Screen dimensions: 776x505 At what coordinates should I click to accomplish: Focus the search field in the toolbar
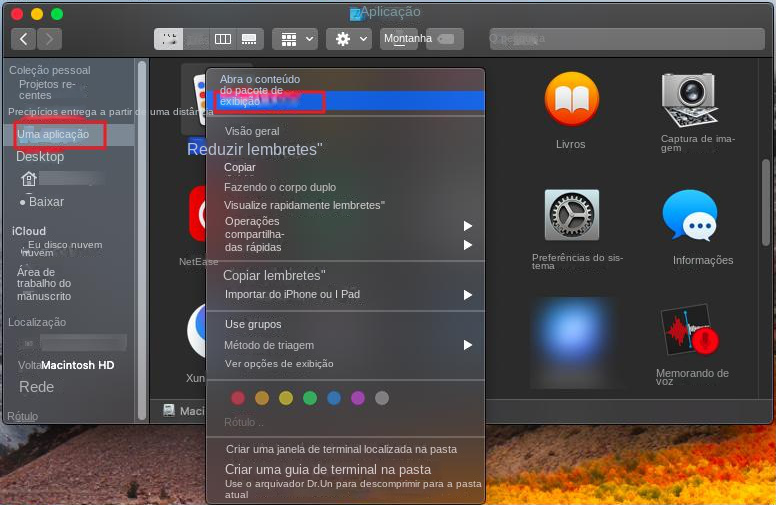(x=627, y=39)
